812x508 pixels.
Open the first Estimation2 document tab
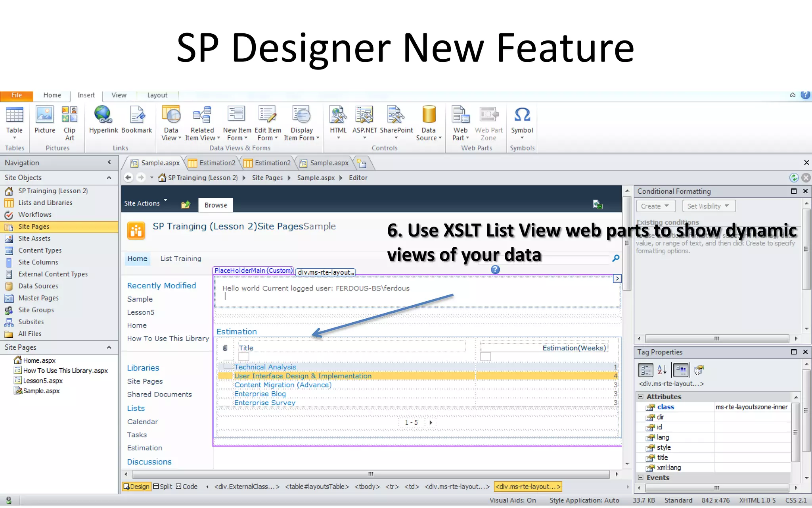pyautogui.click(x=212, y=163)
